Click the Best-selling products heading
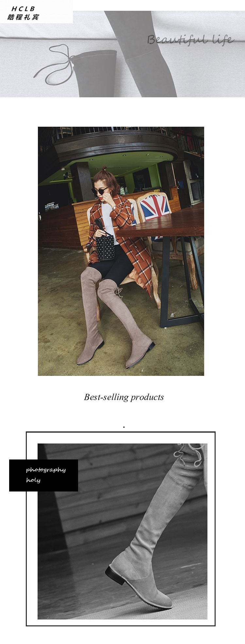This screenshot has height=644, width=245. pos(124,397)
